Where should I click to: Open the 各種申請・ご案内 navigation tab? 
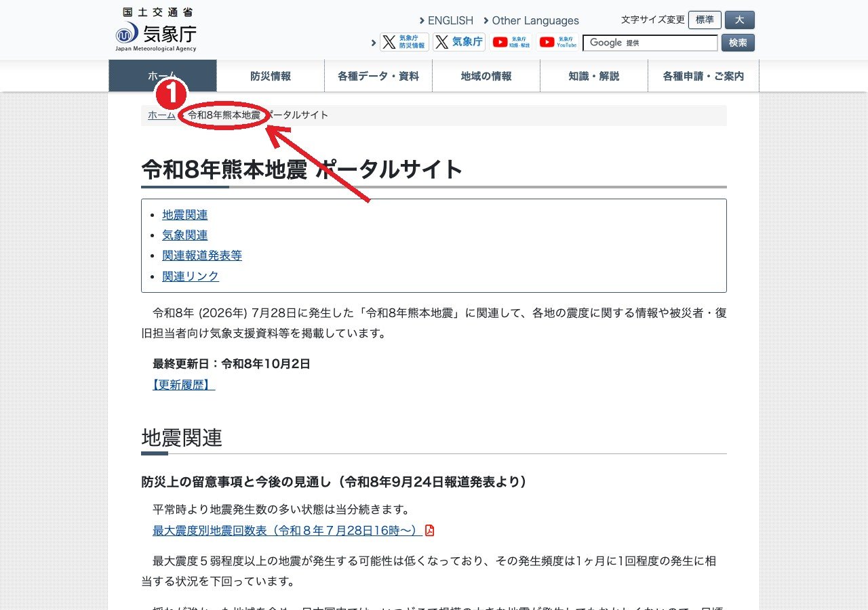[x=703, y=76]
